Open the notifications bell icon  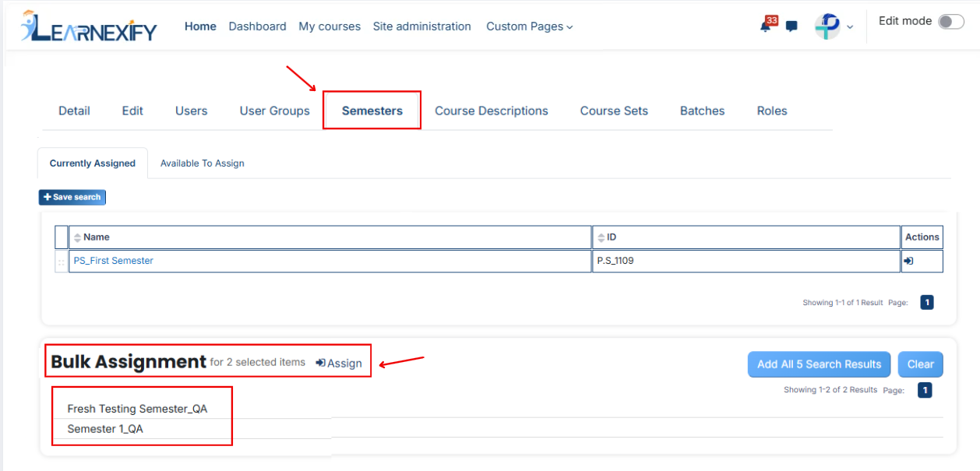click(765, 26)
